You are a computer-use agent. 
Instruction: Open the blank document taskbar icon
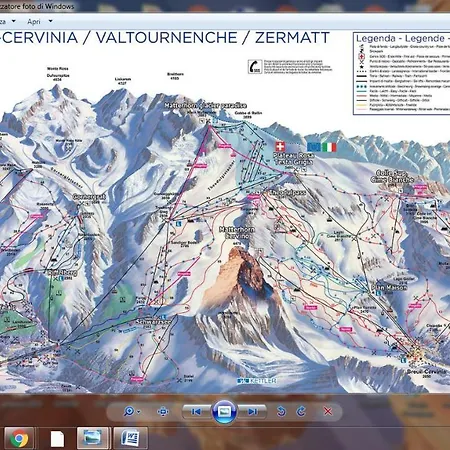click(x=57, y=439)
